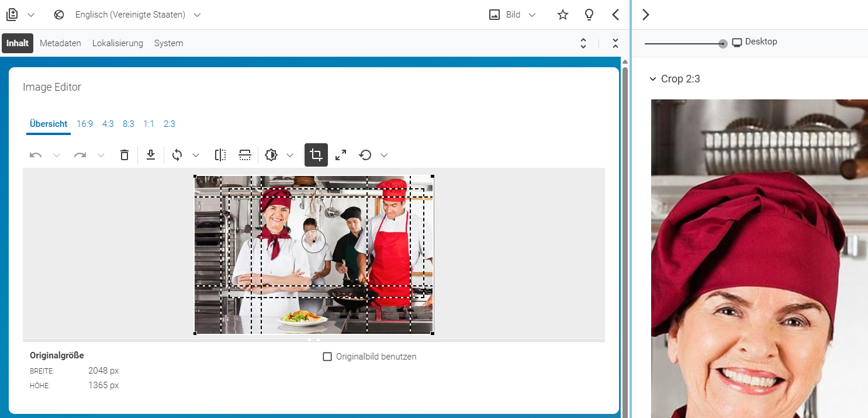The image size is (868, 418).
Task: Click the download image icon
Action: tap(151, 155)
